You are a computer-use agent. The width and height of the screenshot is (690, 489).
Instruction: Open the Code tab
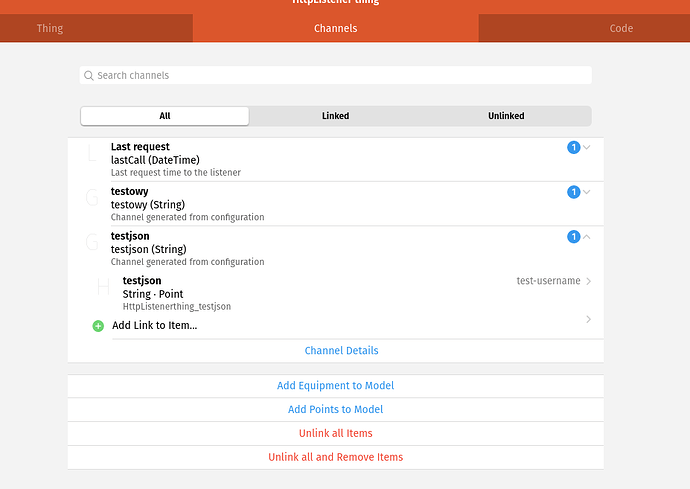tap(621, 28)
